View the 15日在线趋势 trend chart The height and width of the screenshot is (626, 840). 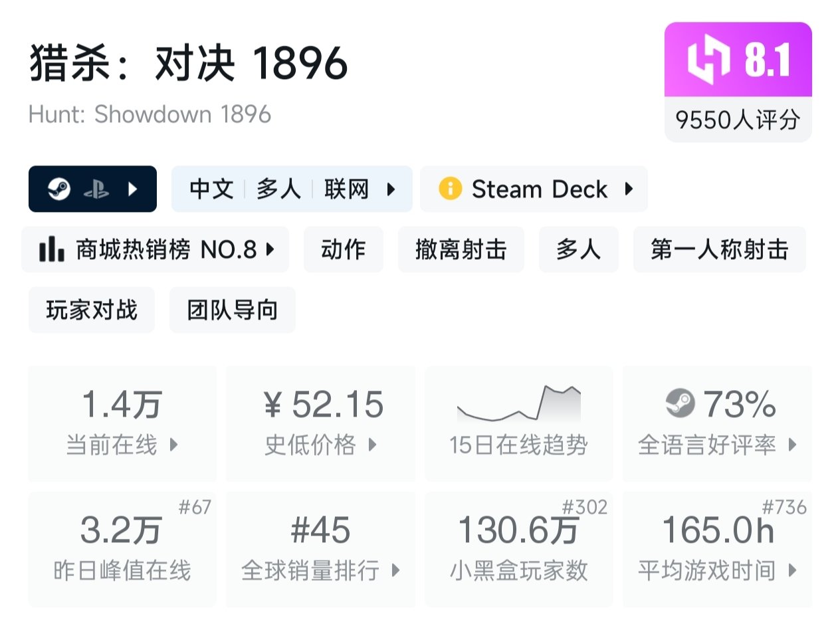[x=518, y=423]
